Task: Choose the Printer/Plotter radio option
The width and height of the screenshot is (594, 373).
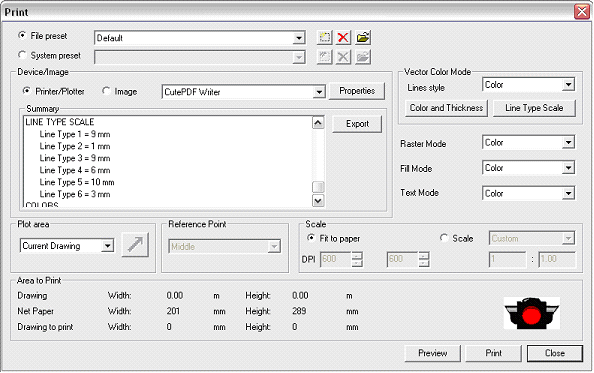Action: pos(27,91)
